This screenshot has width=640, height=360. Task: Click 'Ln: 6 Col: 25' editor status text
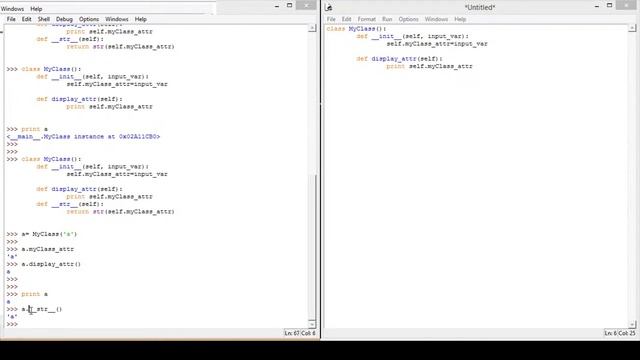[620, 333]
